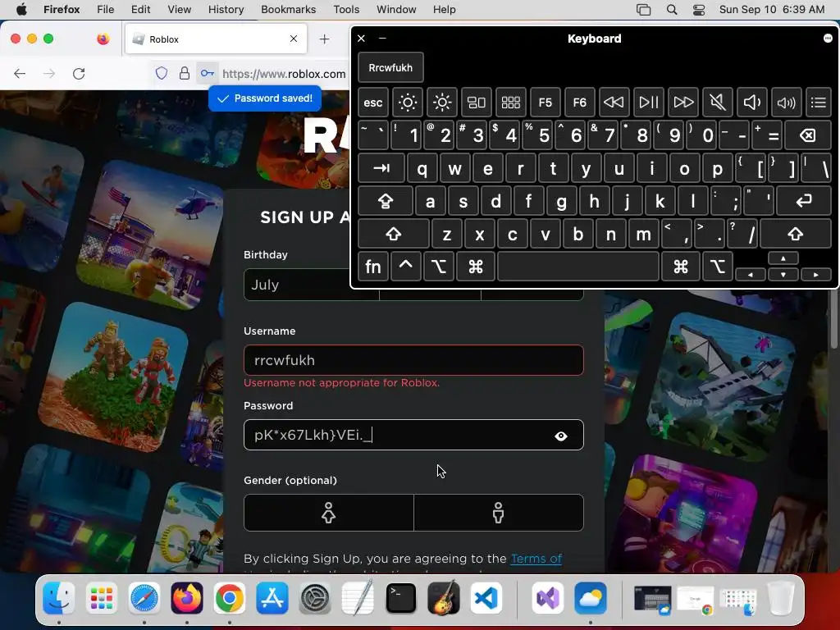
Task: Open Control Center in menu bar
Action: click(699, 9)
